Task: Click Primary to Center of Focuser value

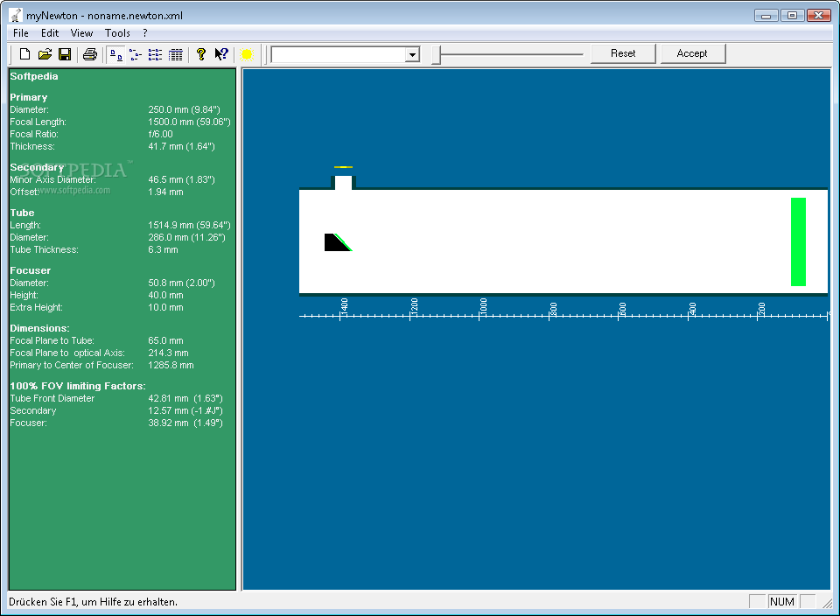Action: (171, 366)
